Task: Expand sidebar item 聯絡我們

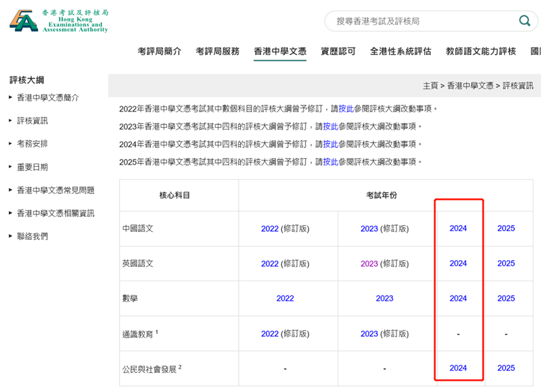Action: point(32,237)
